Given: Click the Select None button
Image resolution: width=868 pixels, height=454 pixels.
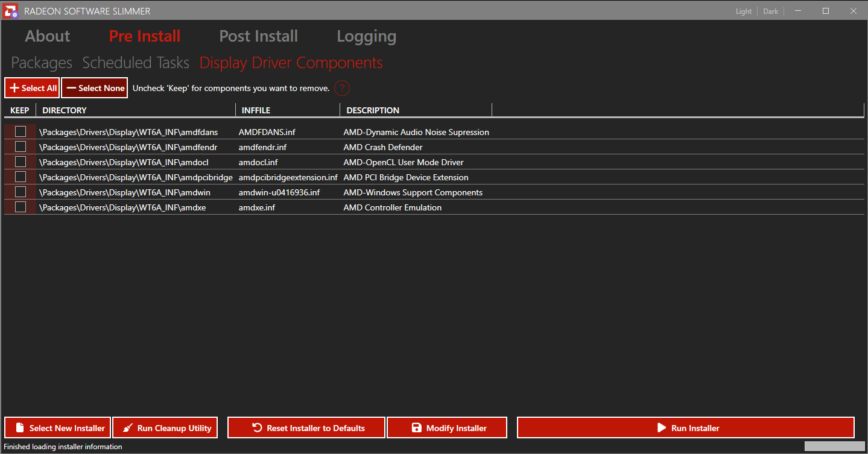Looking at the screenshot, I should click(95, 88).
